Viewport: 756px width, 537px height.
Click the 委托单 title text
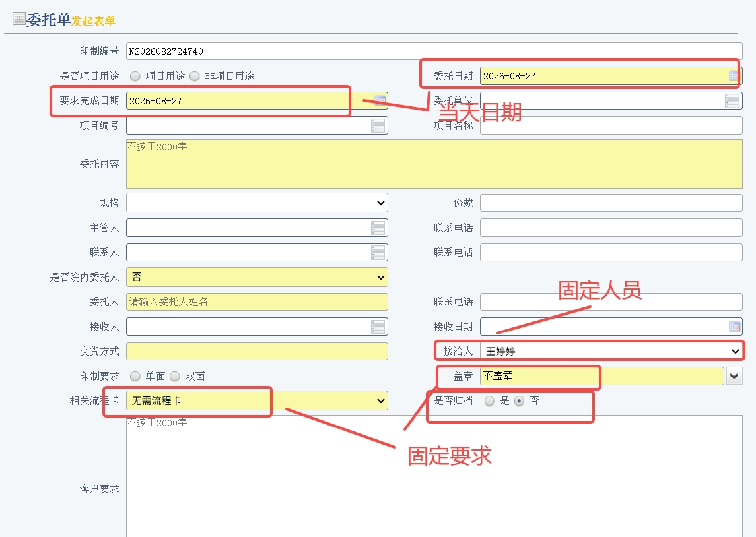[48, 20]
